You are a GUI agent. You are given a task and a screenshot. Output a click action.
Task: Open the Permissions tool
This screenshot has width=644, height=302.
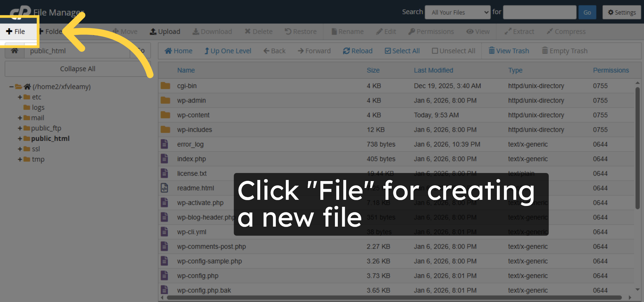pyautogui.click(x=431, y=31)
